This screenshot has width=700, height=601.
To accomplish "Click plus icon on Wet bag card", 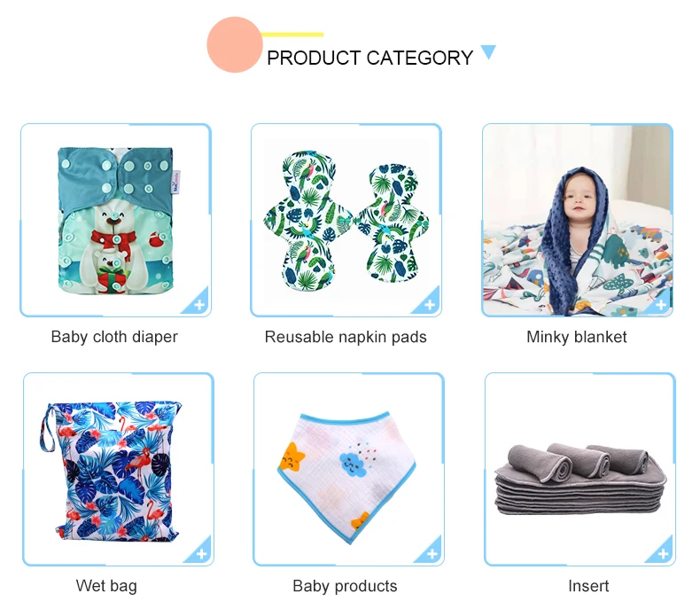I will click(201, 554).
